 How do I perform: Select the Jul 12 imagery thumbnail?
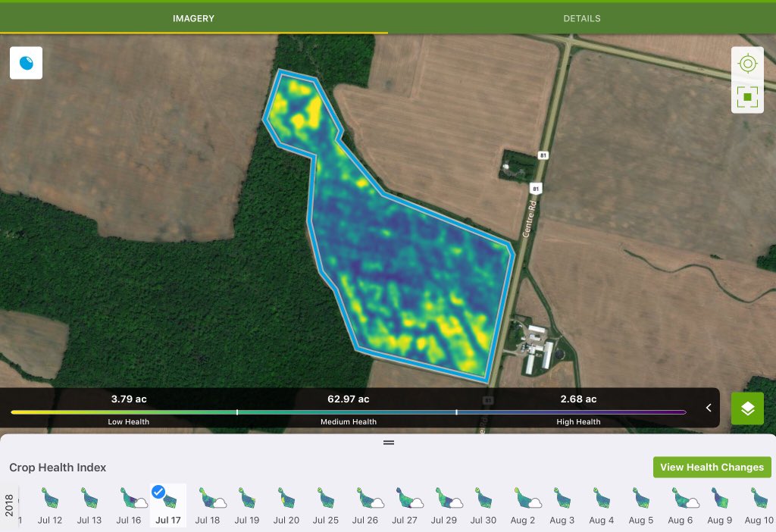click(50, 505)
